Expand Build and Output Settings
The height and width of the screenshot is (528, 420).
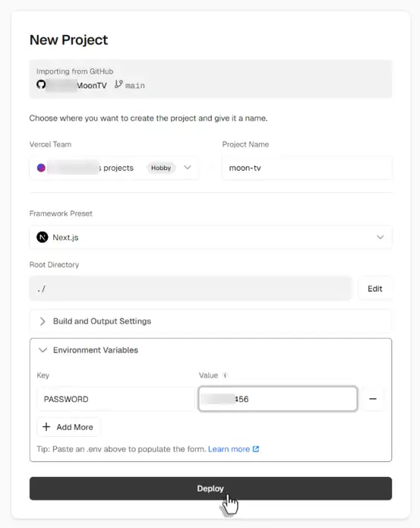coord(210,321)
